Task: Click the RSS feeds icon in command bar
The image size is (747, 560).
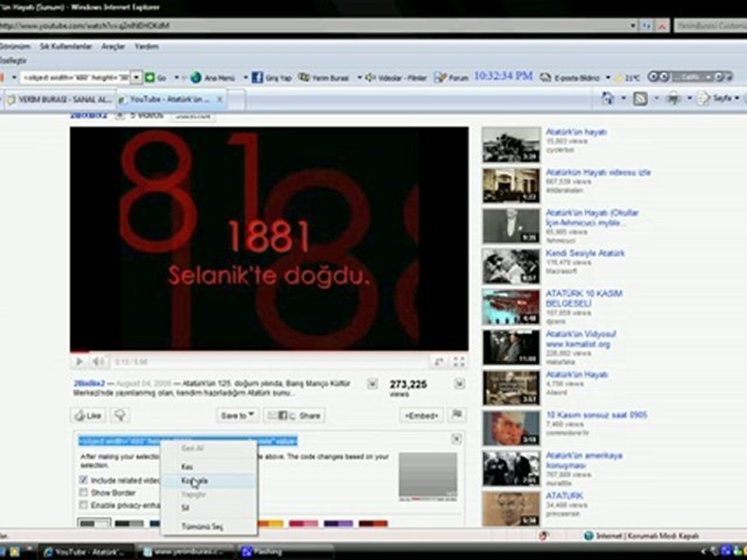Action: 640,99
